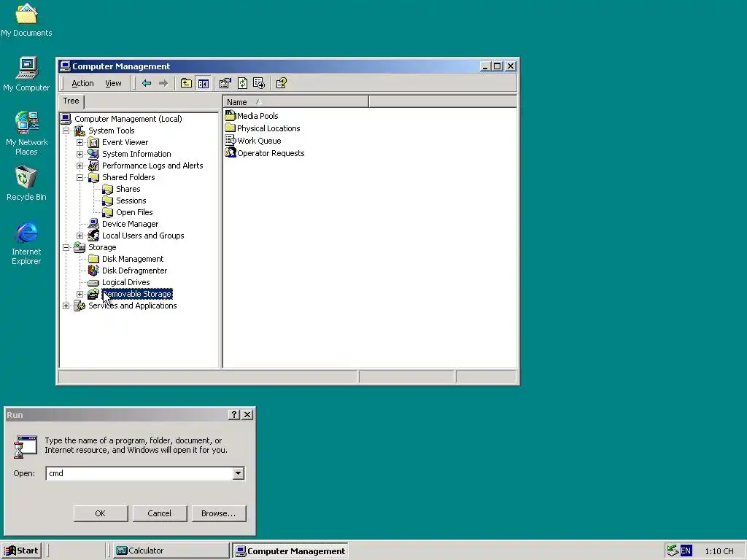747x560 pixels.
Task: Click the Help toolbar icon
Action: pyautogui.click(x=281, y=83)
